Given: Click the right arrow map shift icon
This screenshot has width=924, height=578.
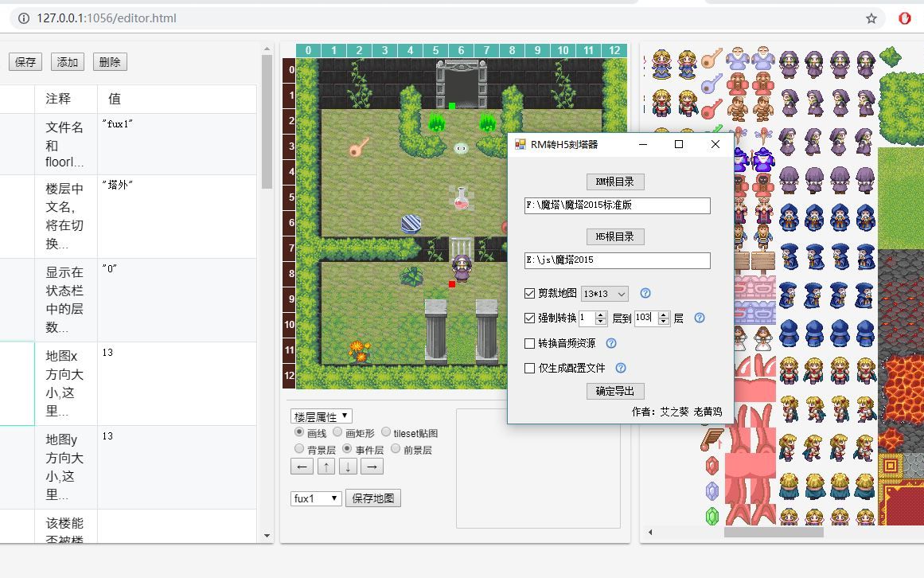Looking at the screenshot, I should (x=372, y=466).
